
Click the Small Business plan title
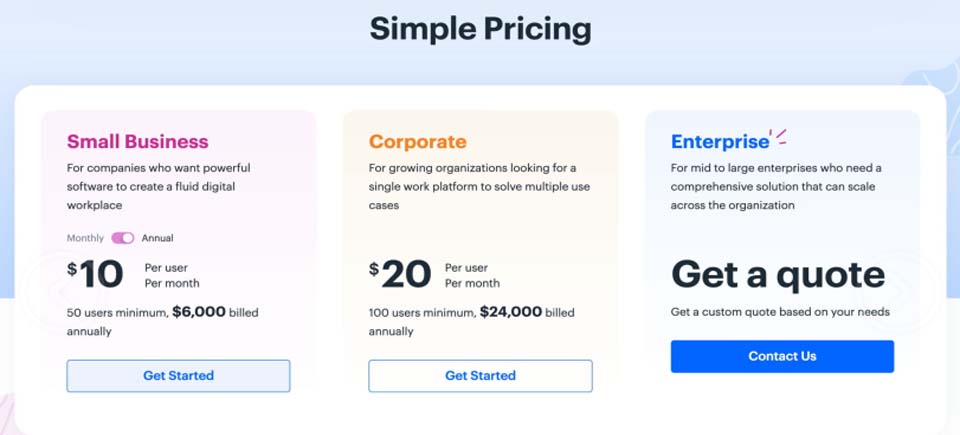pos(138,142)
